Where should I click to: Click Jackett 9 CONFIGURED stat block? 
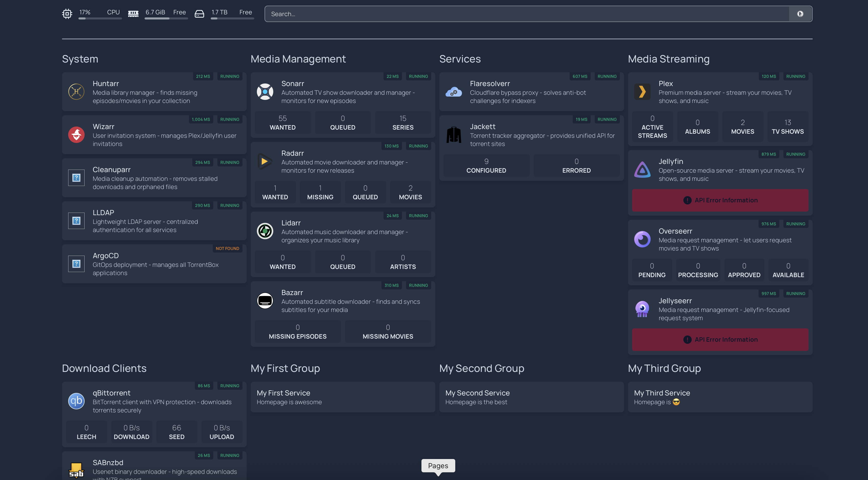[486, 166]
